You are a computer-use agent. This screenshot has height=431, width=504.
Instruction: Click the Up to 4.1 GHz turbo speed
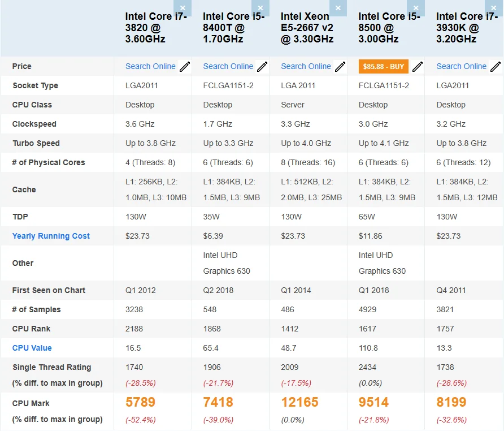point(384,143)
